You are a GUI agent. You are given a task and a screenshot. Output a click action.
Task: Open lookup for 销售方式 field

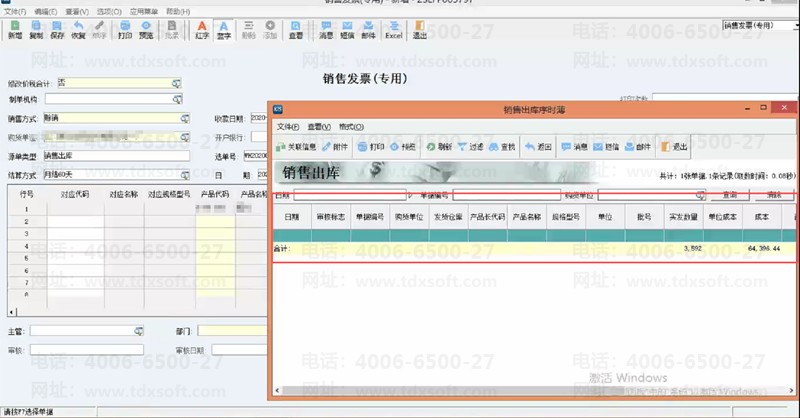pyautogui.click(x=184, y=118)
